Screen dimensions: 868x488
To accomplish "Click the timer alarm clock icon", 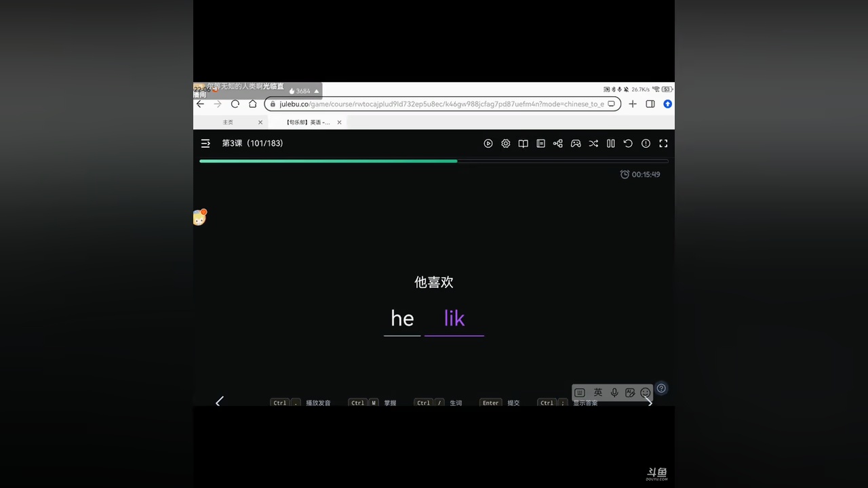I will tap(625, 174).
